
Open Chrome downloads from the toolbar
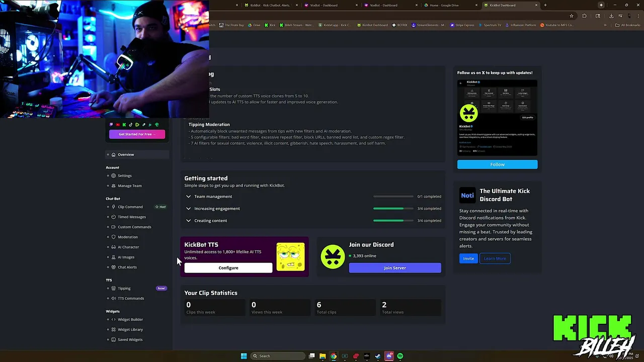point(611,16)
